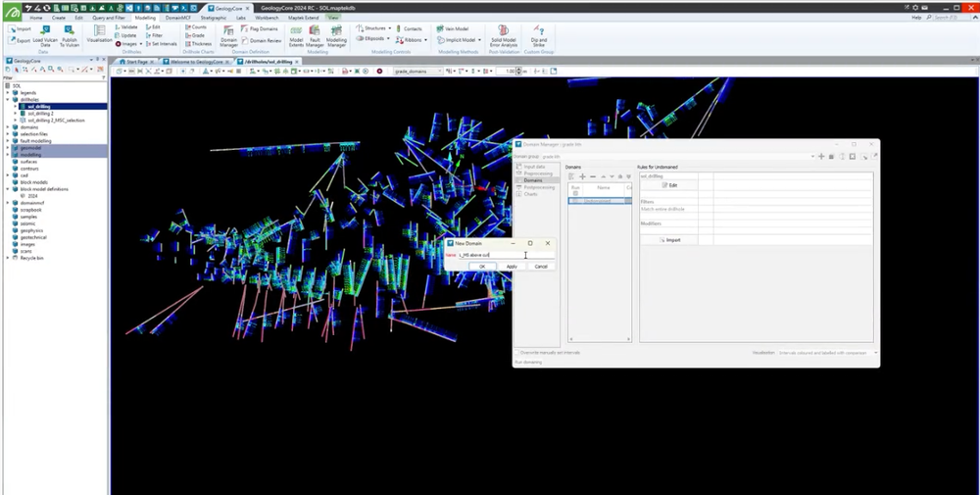Open the Vein Model method

pyautogui.click(x=453, y=28)
